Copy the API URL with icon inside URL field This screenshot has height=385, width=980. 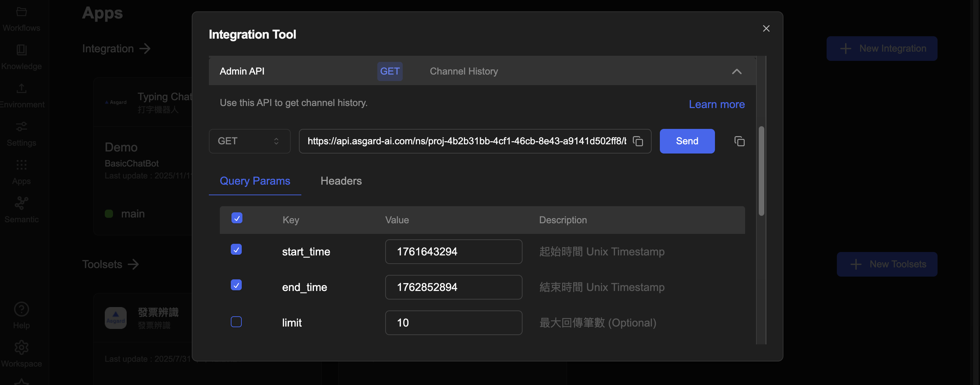tap(638, 141)
